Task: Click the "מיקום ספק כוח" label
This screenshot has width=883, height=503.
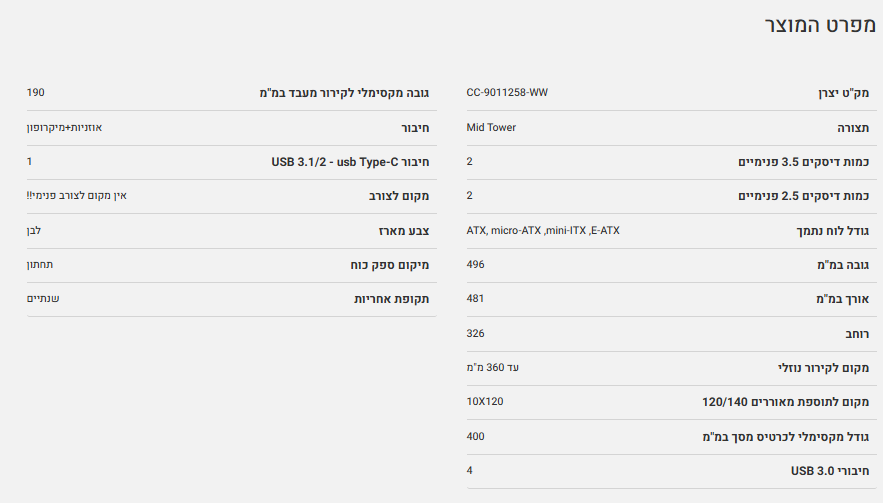Action: click(389, 265)
